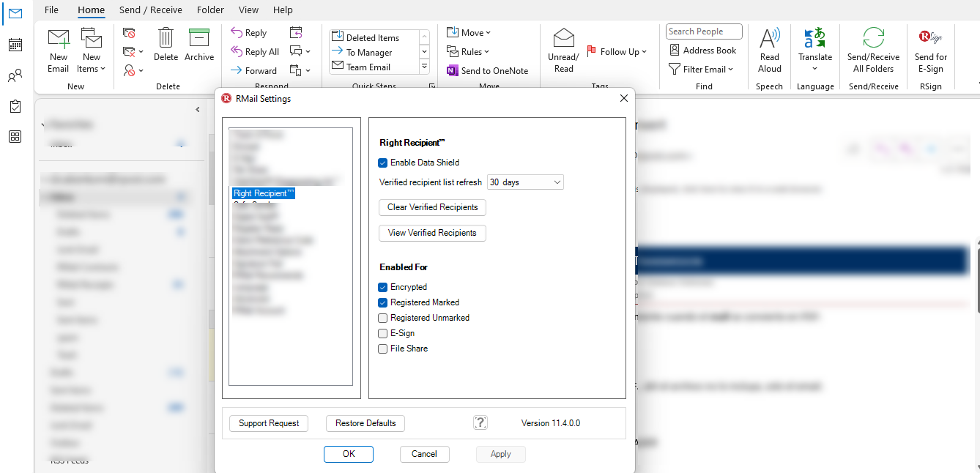This screenshot has height=473, width=980.
Task: Open the Calendar view in the sidebar
Action: pyautogui.click(x=15, y=45)
